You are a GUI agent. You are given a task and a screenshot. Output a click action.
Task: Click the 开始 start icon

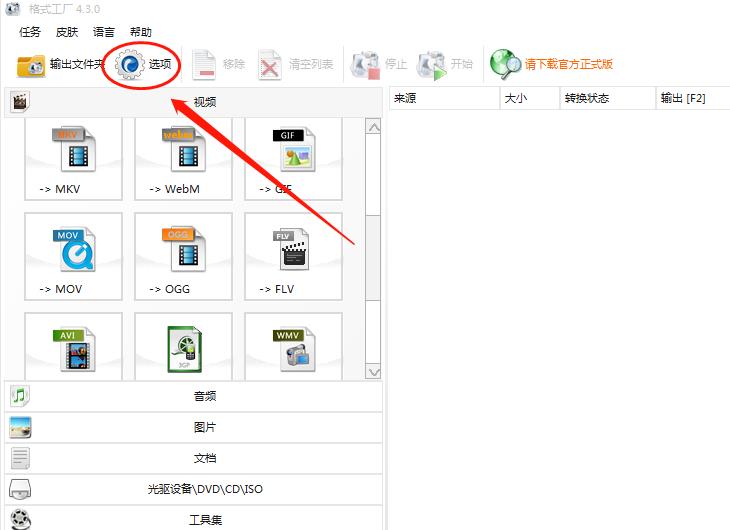432,65
